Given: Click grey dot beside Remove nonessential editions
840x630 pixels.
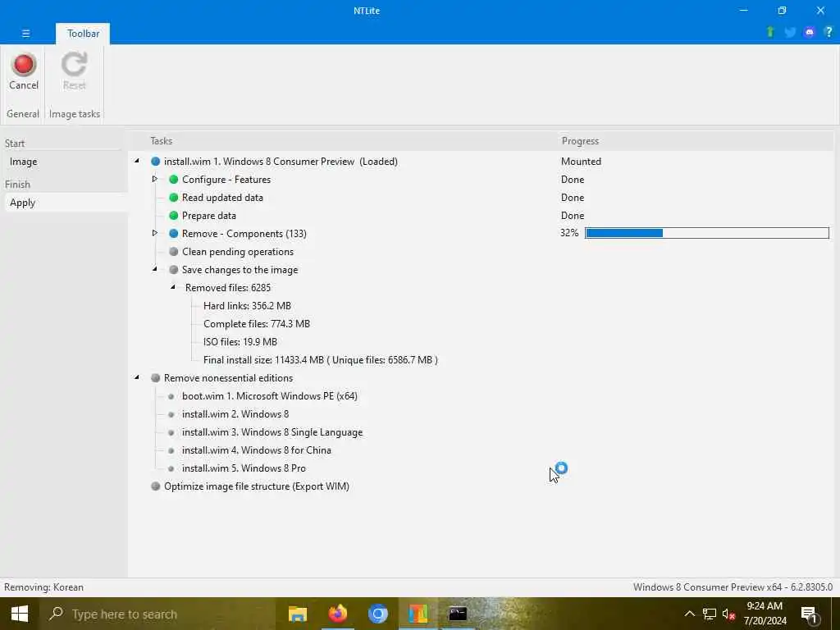Looking at the screenshot, I should coord(155,377).
